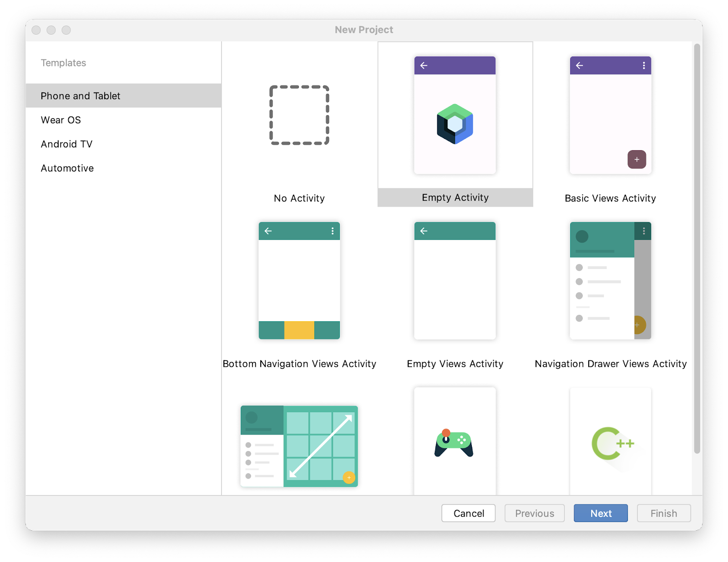Choose the Empty Activity Compose template thumbnail
The image size is (728, 562).
tap(455, 115)
